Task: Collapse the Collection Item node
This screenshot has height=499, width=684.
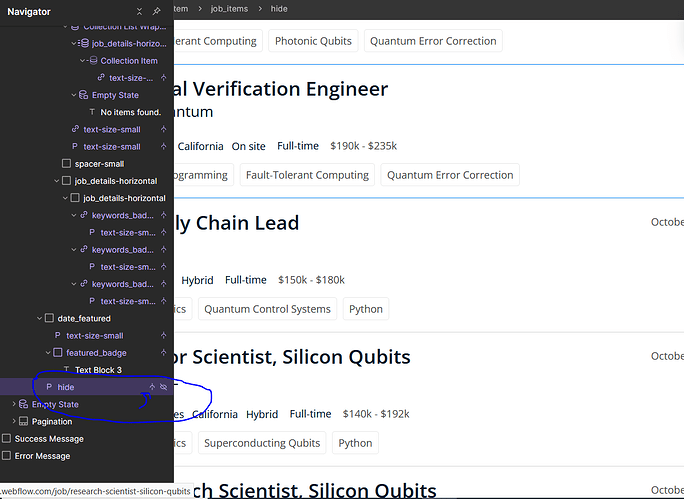Action: (82, 61)
